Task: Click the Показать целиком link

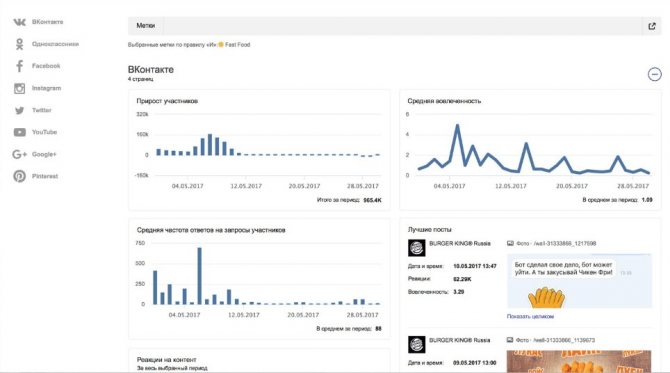Action: (x=530, y=317)
